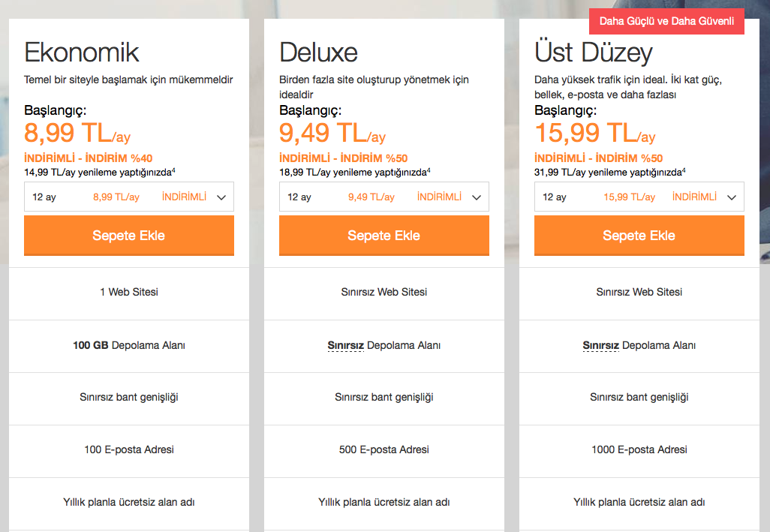Screen dimensions: 770x532
Task: Click the Daha Güçlü ve Daha Güvenli badge
Action: [x=666, y=21]
